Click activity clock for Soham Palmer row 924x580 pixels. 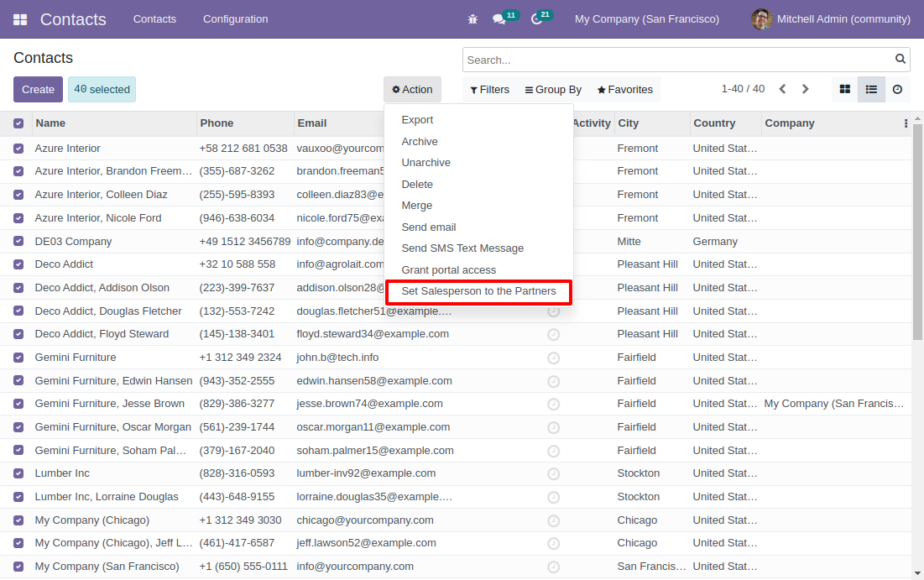tap(553, 451)
